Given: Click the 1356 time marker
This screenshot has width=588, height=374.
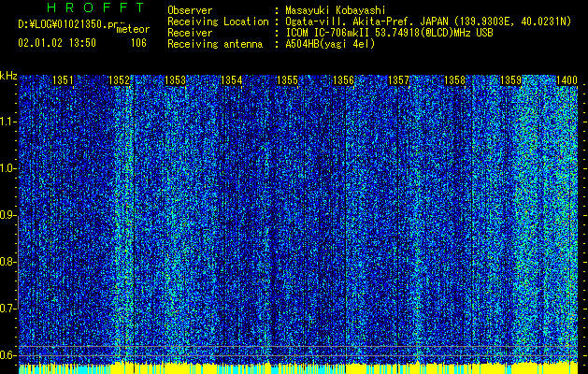Looking at the screenshot, I should pyautogui.click(x=343, y=80).
